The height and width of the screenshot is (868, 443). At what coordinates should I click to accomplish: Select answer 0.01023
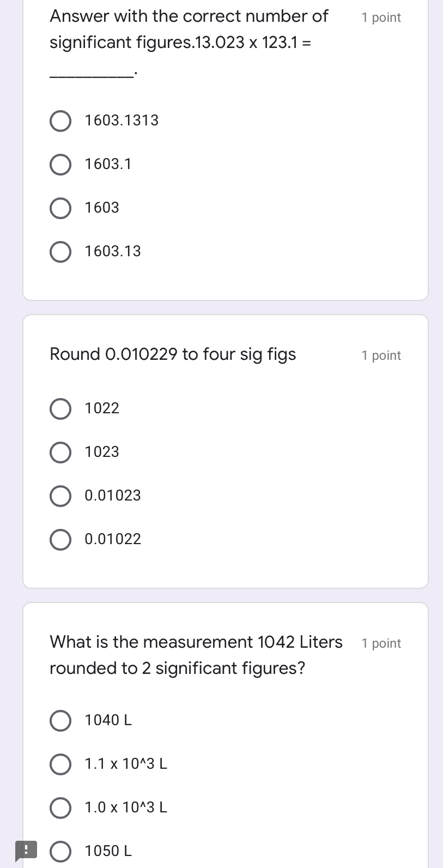click(60, 496)
